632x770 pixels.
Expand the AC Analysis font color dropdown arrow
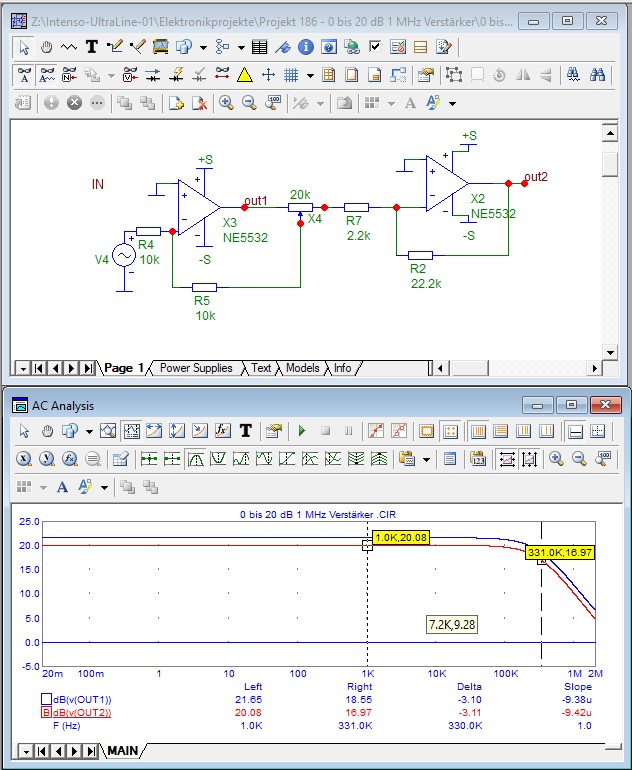[104, 487]
